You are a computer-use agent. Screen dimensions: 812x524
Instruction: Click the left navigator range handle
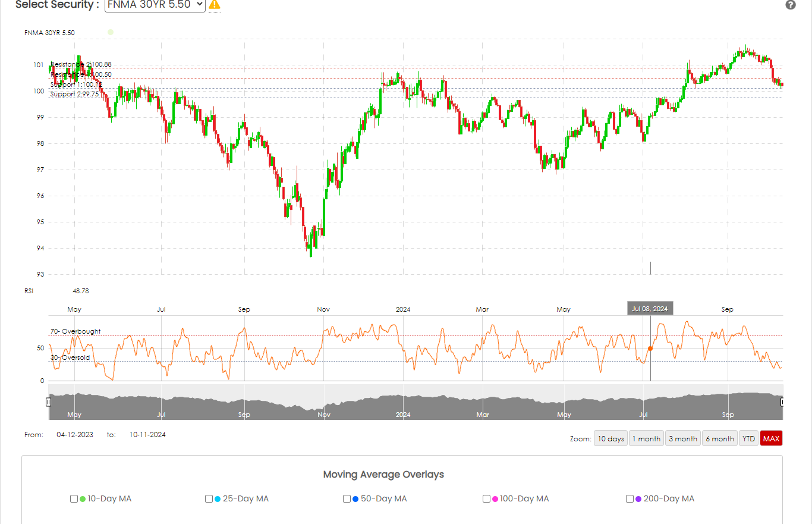coord(49,402)
